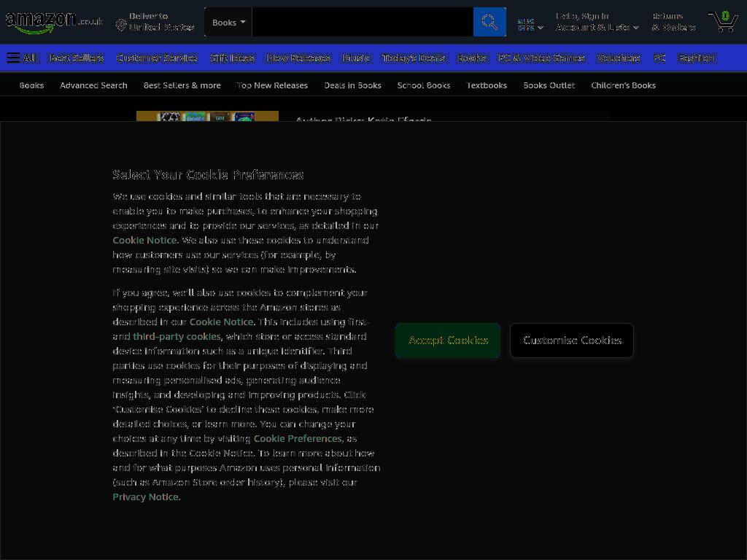Open Today's Deals
This screenshot has width=747, height=560.
click(x=413, y=58)
